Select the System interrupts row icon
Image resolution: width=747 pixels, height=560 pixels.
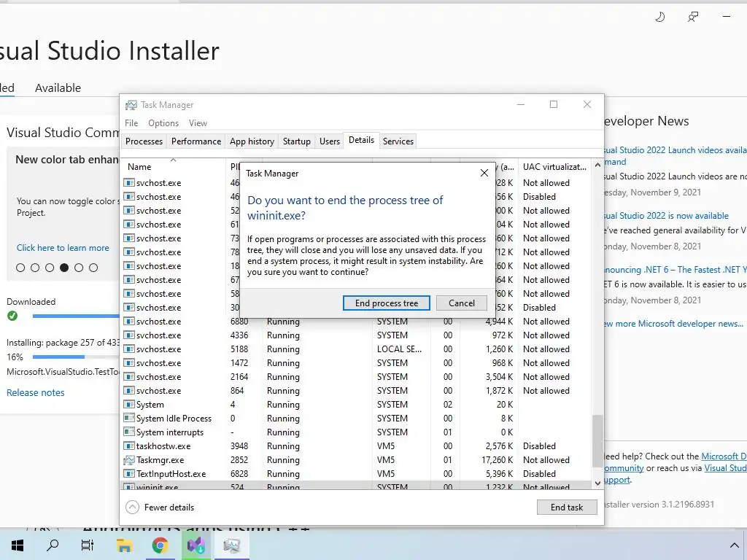(x=128, y=432)
